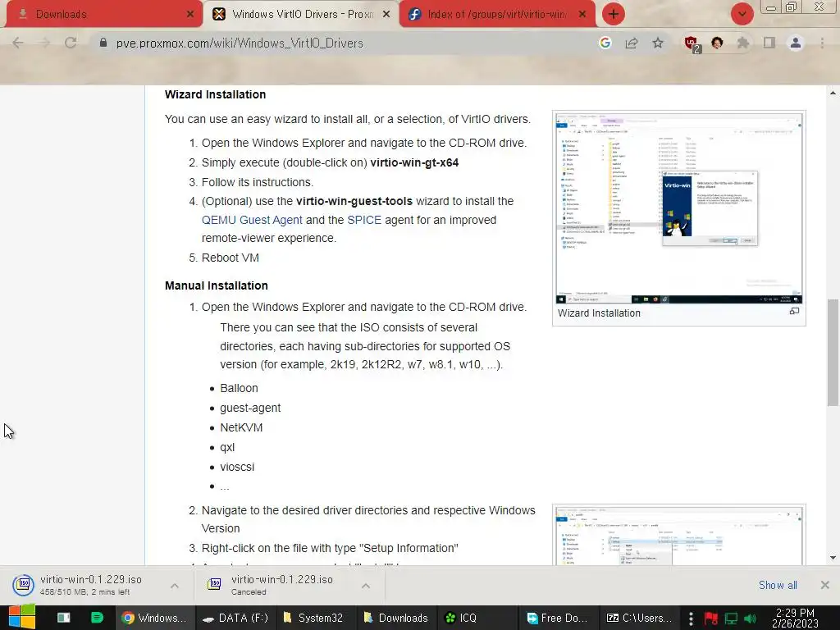Follow the QEMU Guest Agent link
Viewport: 840px width, 630px height.
click(x=252, y=220)
